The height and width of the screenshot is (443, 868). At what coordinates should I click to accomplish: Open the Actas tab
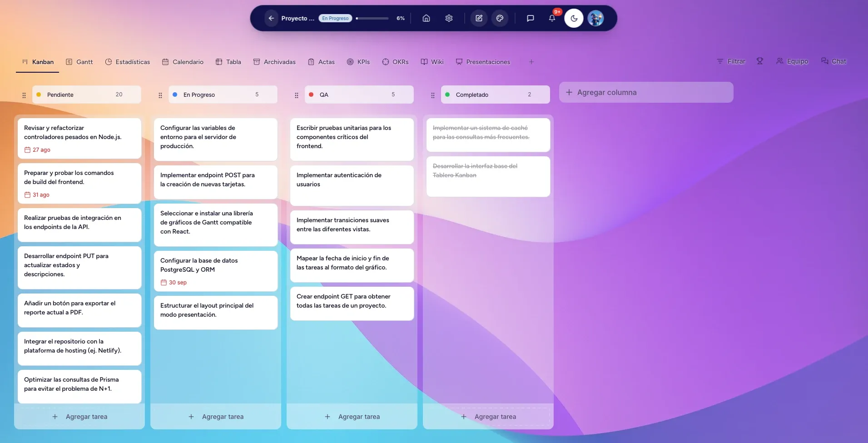[x=321, y=62]
